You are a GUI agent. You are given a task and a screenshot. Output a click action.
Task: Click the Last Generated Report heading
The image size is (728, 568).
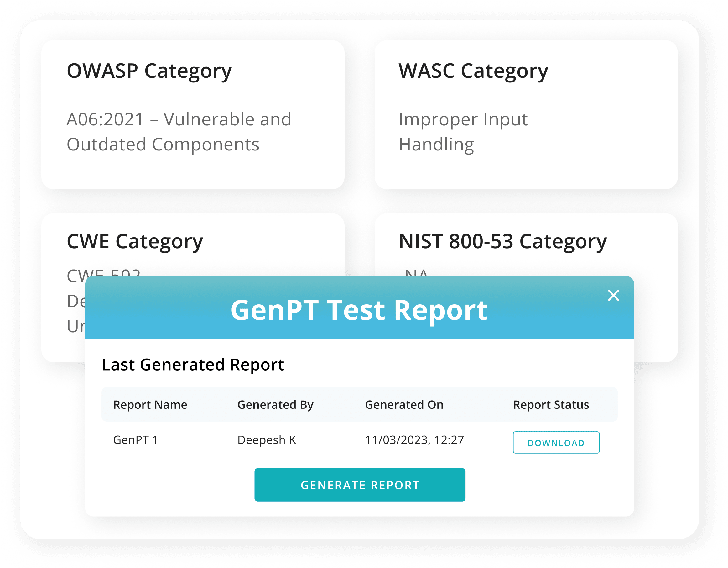click(x=193, y=365)
